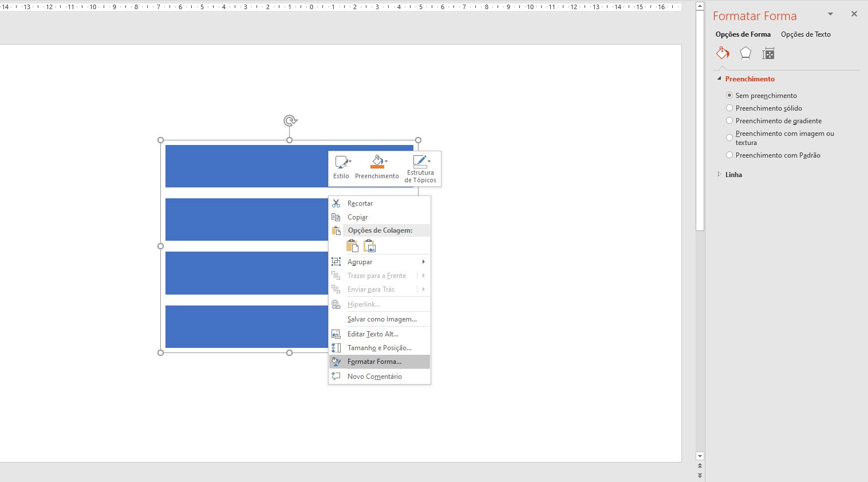Screen dimensions: 868x482
Task: Open Estilo dropdown arrow in mini toolbar
Action: pyautogui.click(x=350, y=162)
